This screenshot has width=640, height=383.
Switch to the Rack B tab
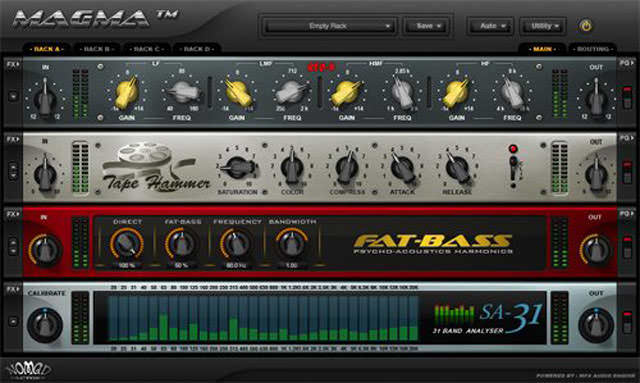tap(97, 49)
